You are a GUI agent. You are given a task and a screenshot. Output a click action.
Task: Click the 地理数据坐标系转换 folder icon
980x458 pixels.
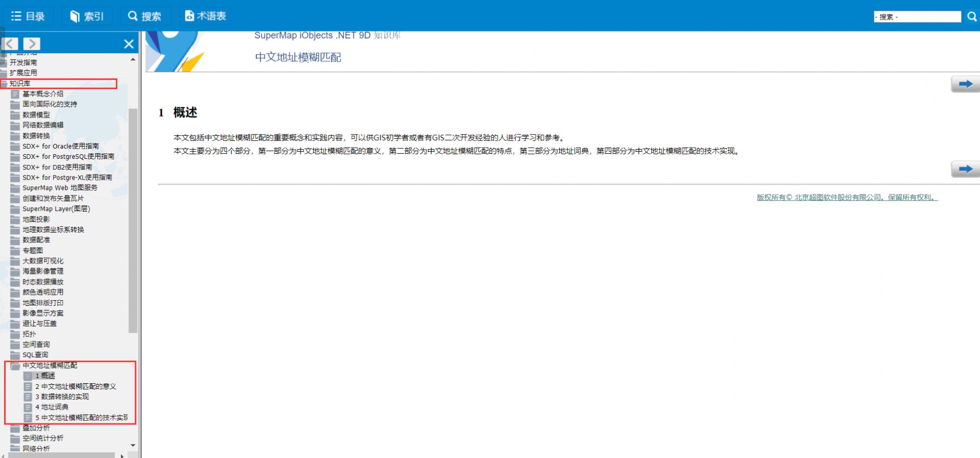[x=15, y=230]
